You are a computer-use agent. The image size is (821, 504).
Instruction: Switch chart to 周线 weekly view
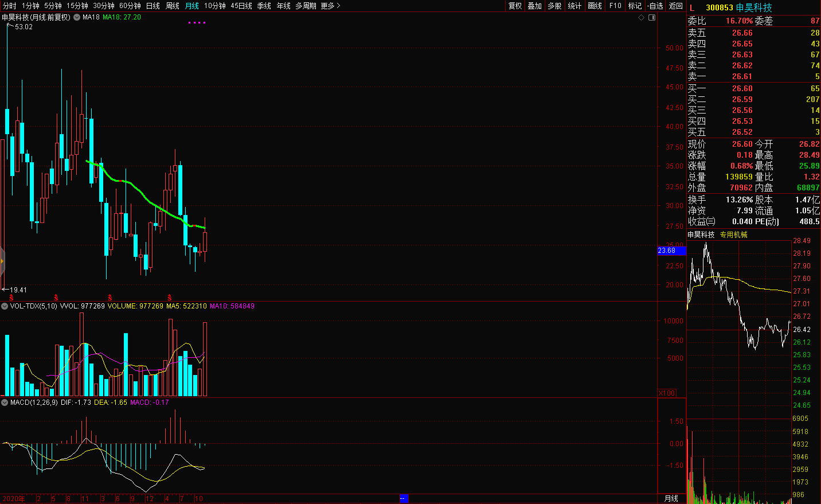(x=173, y=6)
